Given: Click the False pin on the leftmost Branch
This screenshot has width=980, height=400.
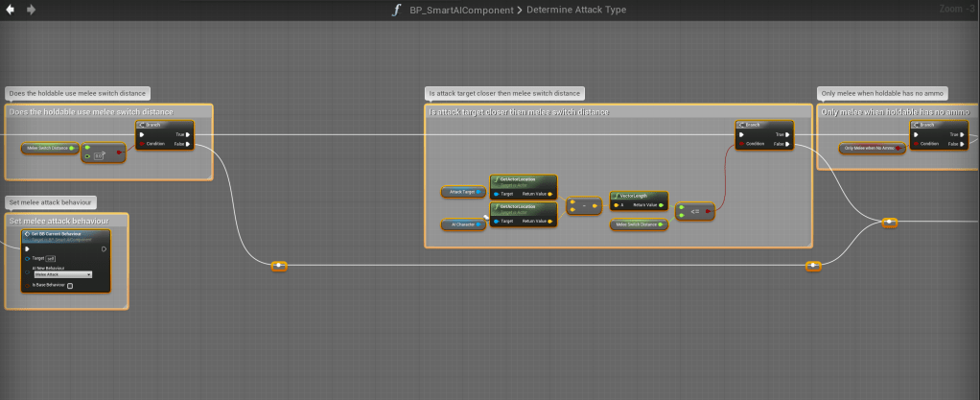Looking at the screenshot, I should [x=187, y=144].
